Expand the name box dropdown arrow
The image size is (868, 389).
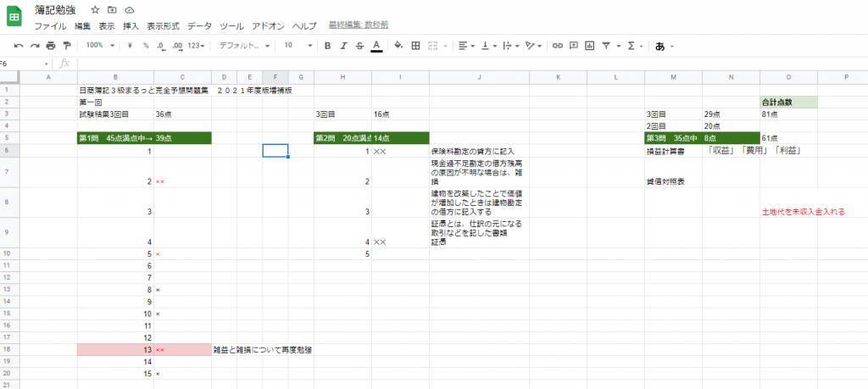tap(47, 64)
